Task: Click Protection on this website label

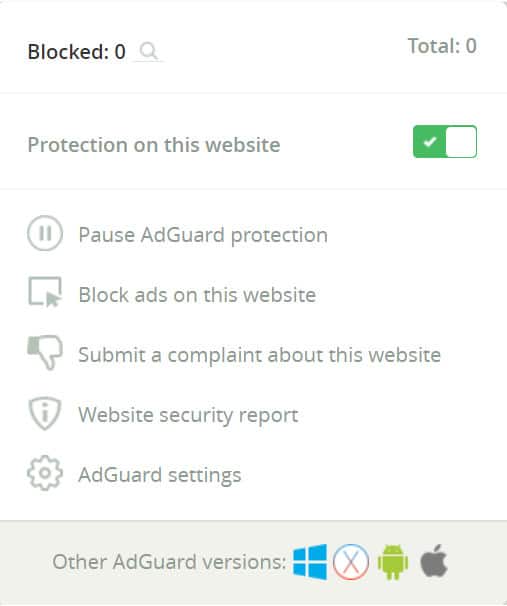Action: [154, 145]
